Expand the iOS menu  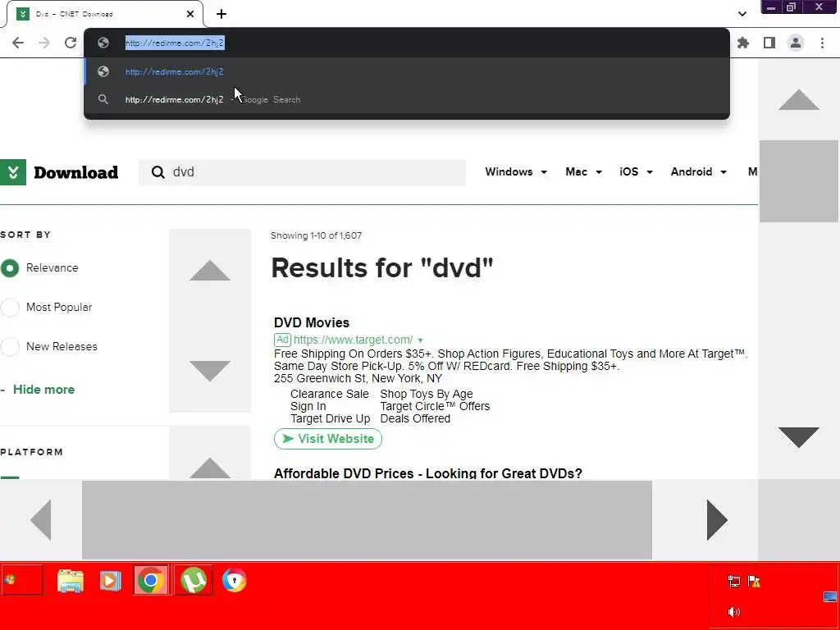coord(636,172)
